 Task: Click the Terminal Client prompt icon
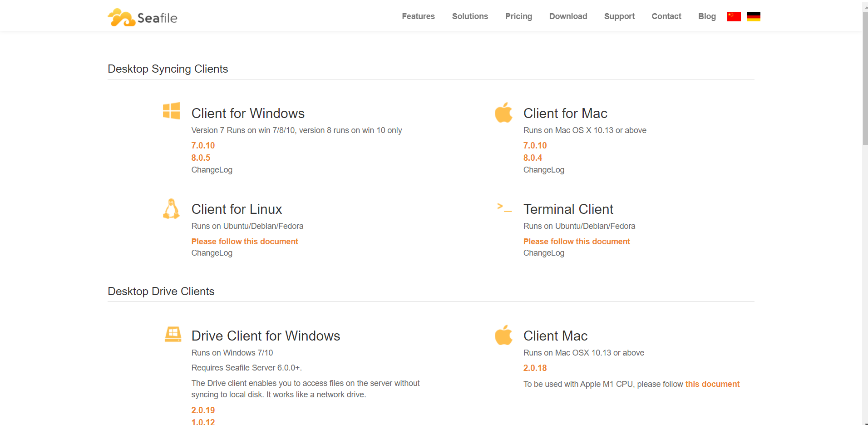[x=504, y=208]
